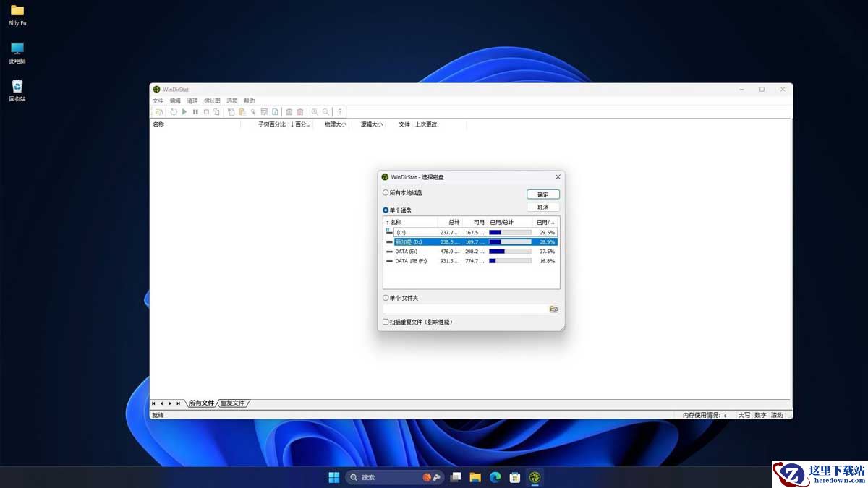Open the 树状图 menu

[212, 100]
